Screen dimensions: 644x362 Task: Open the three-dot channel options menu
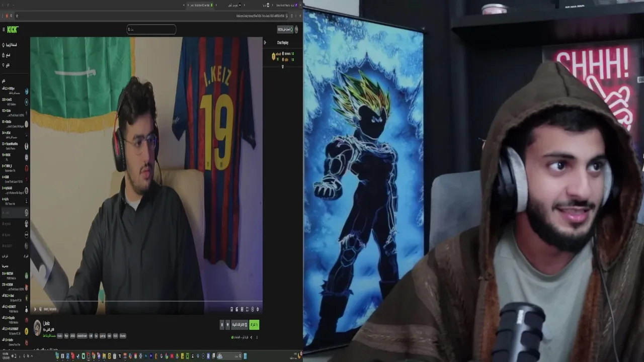(257, 337)
